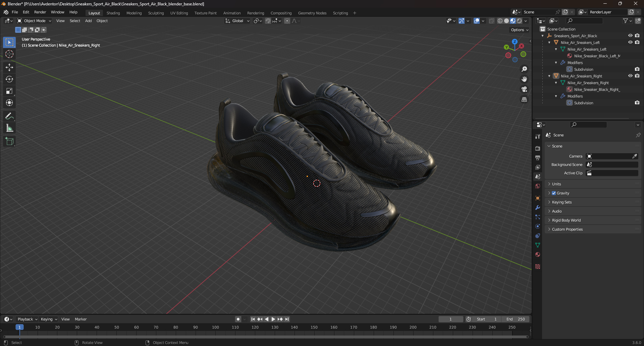Switch to the UV Editing workspace tab
Viewport: 644px width, 346px height.
pyautogui.click(x=179, y=13)
